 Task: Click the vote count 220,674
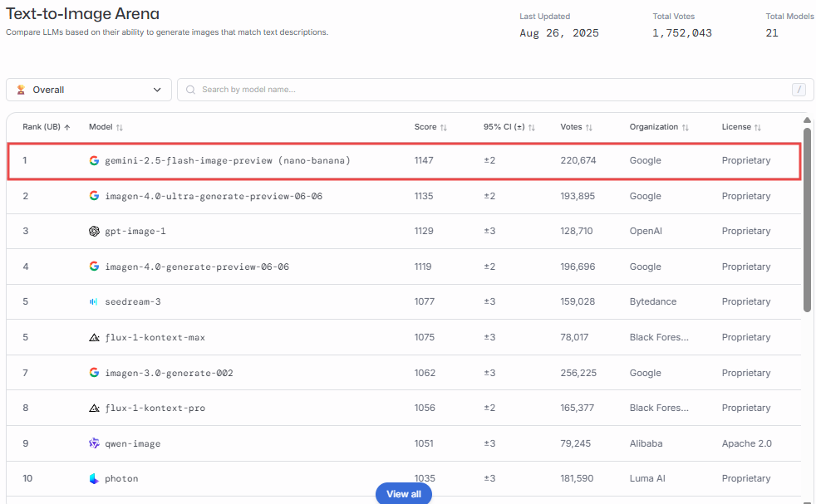[x=578, y=160]
